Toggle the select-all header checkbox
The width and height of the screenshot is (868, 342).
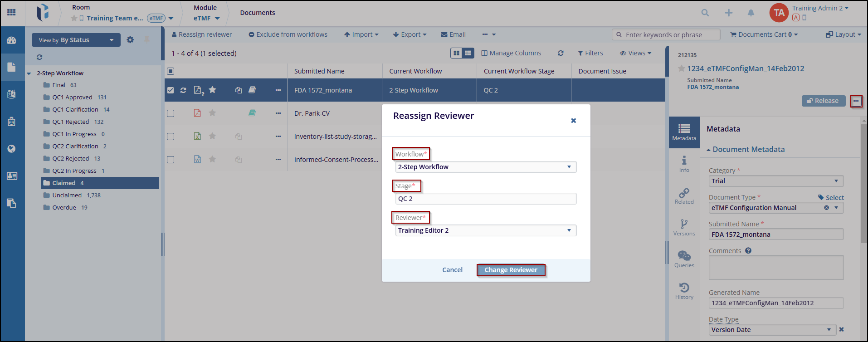pyautogui.click(x=171, y=71)
